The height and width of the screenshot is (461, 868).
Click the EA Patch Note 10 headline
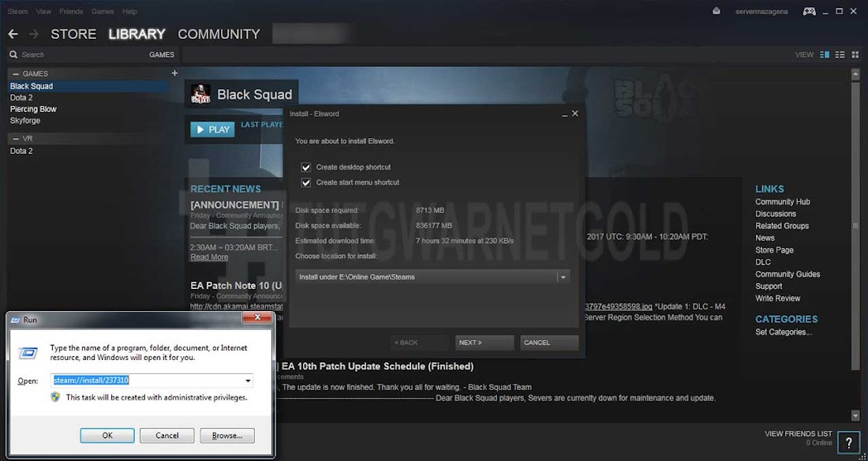237,286
